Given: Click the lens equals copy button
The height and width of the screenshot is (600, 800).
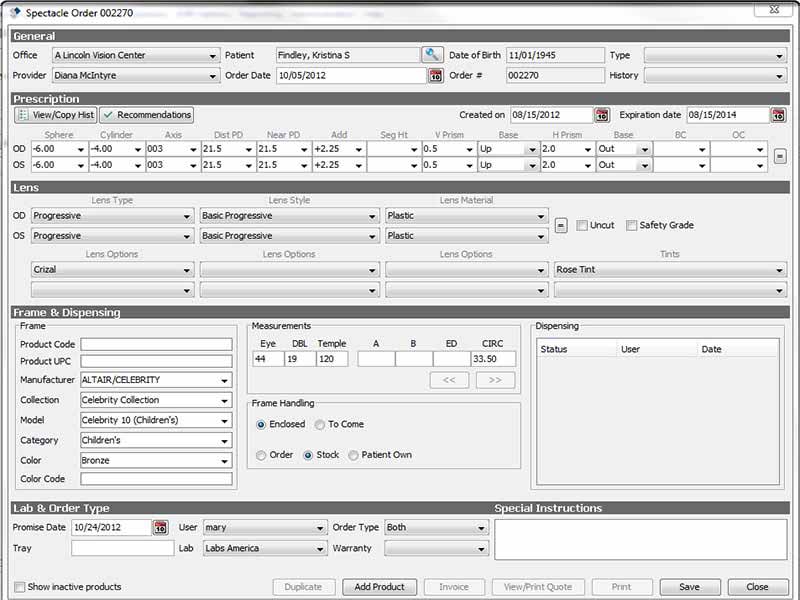Looking at the screenshot, I should 561,225.
